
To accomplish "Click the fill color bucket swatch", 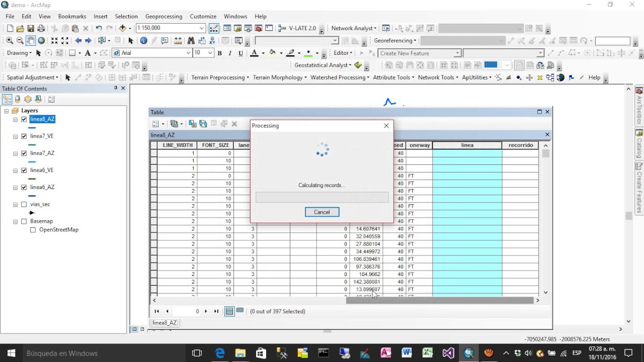I will 272,53.
